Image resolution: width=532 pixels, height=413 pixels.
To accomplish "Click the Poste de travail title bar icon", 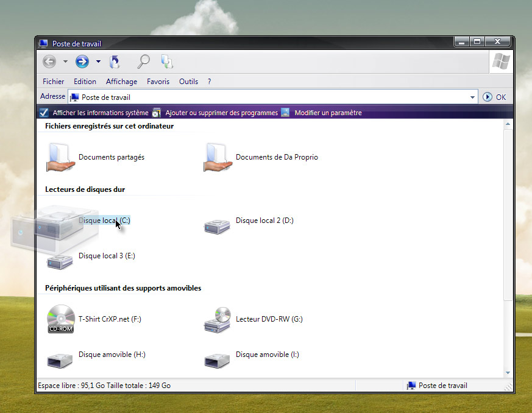I will click(x=43, y=43).
